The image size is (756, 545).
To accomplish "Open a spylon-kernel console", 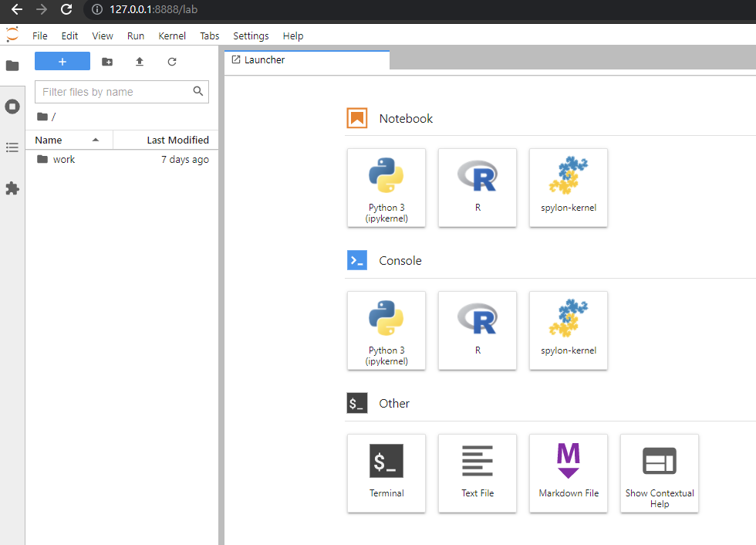I will coord(569,330).
